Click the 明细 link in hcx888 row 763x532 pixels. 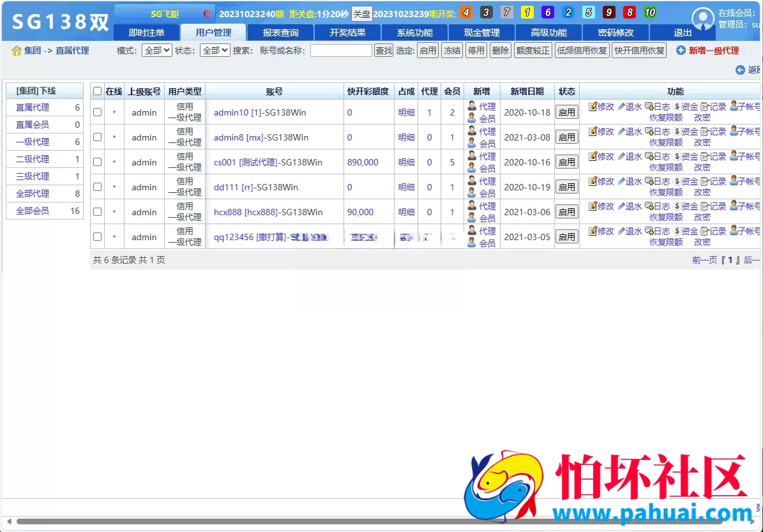[x=406, y=212]
